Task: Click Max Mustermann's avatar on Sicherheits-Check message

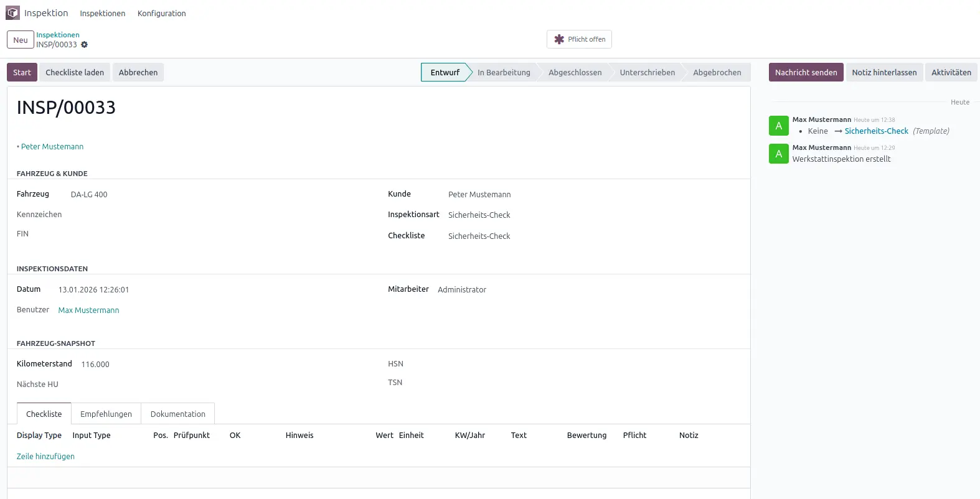Action: click(x=778, y=126)
